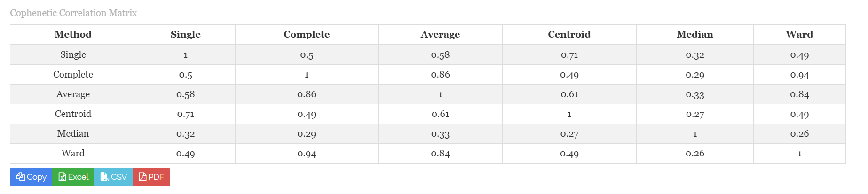Screen dimensions: 868x194
Task: Select the Ward row label
Action: pos(73,153)
